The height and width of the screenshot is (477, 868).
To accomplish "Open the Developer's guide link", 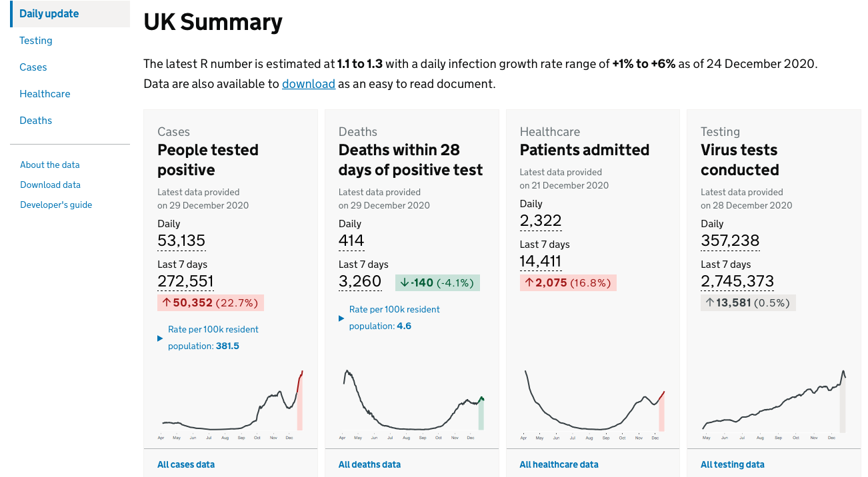I will tap(56, 205).
